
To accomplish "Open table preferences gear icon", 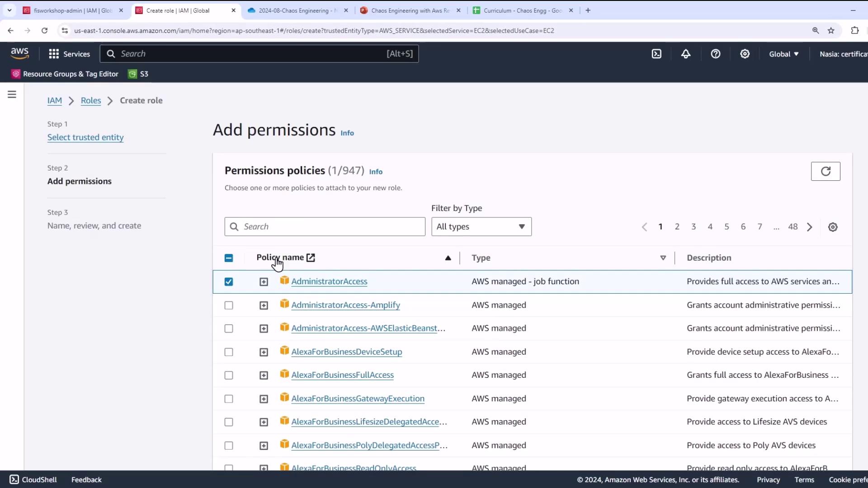I will tap(833, 227).
